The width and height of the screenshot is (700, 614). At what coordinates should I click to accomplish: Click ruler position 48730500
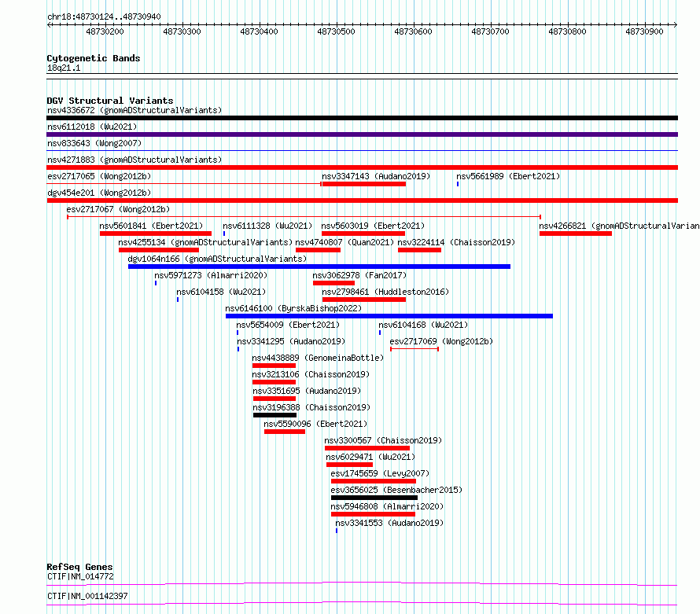point(336,31)
